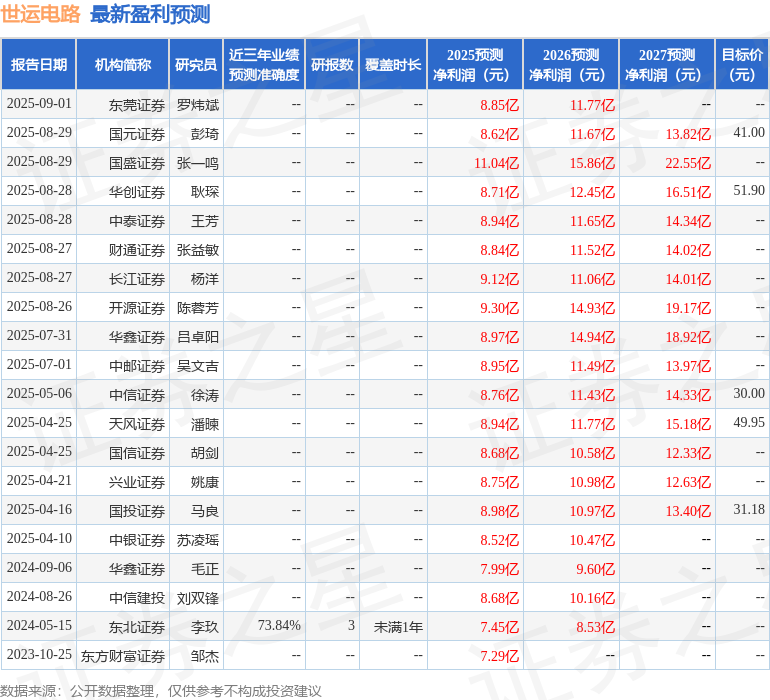
Task: Open the 东方财富证券 institution entry
Action: tap(123, 656)
